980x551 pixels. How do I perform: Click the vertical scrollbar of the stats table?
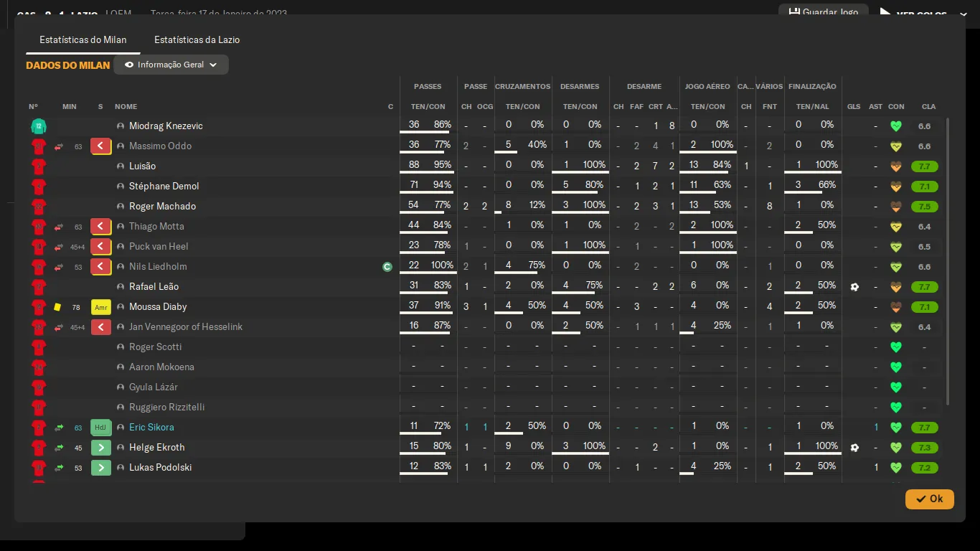948,258
